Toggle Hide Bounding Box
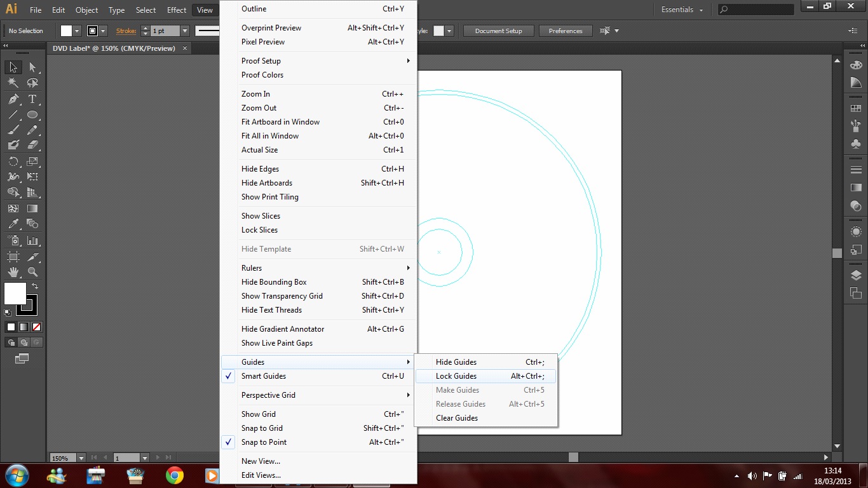The width and height of the screenshot is (868, 488). click(x=319, y=282)
